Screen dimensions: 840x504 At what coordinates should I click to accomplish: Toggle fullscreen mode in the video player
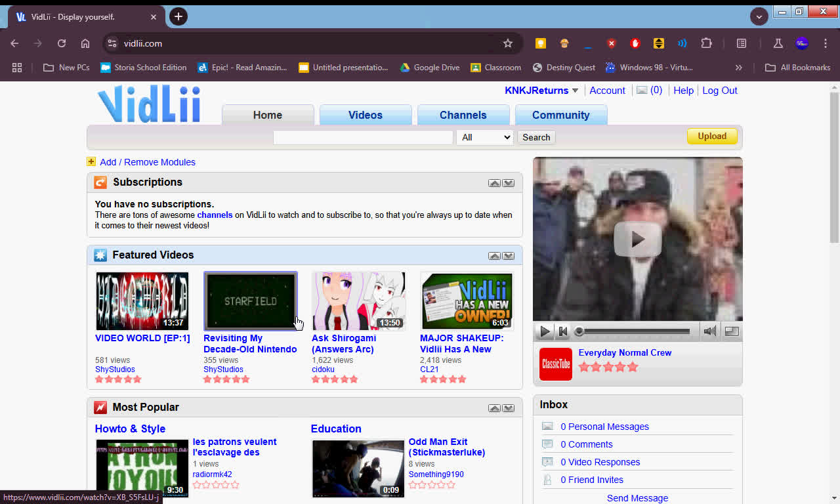732,331
